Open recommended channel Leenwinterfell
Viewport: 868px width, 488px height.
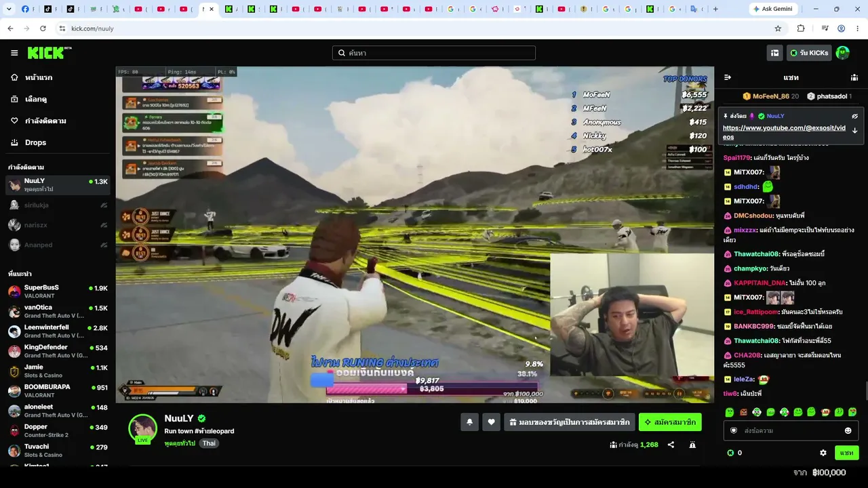click(58, 331)
